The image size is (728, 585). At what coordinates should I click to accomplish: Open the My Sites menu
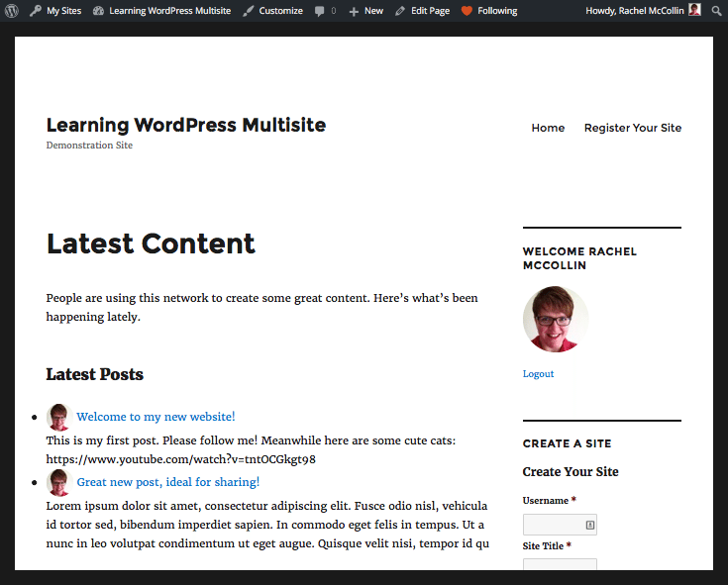tap(55, 11)
